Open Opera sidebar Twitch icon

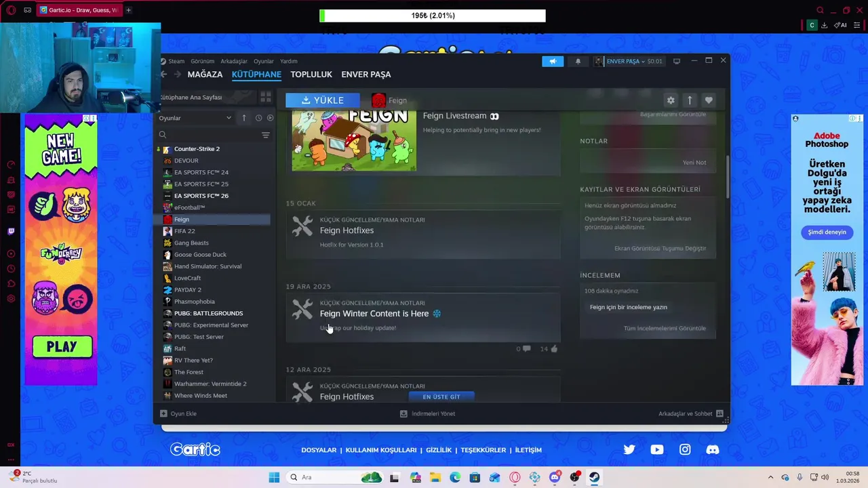tap(11, 231)
